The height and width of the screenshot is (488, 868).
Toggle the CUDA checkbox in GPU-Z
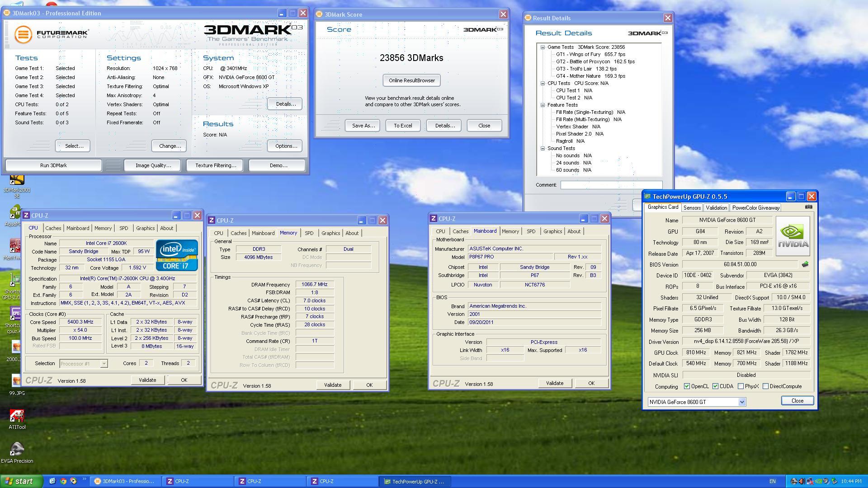click(715, 386)
